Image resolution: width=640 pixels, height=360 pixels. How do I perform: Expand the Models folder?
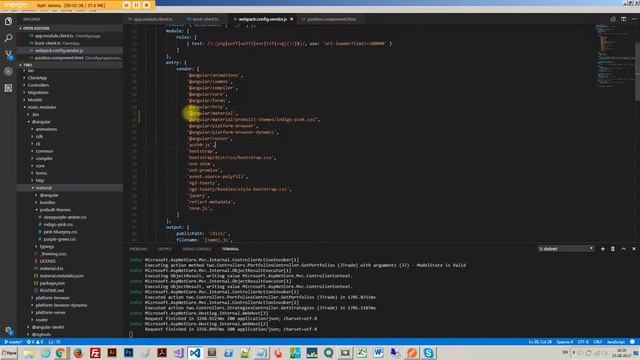[x=34, y=100]
